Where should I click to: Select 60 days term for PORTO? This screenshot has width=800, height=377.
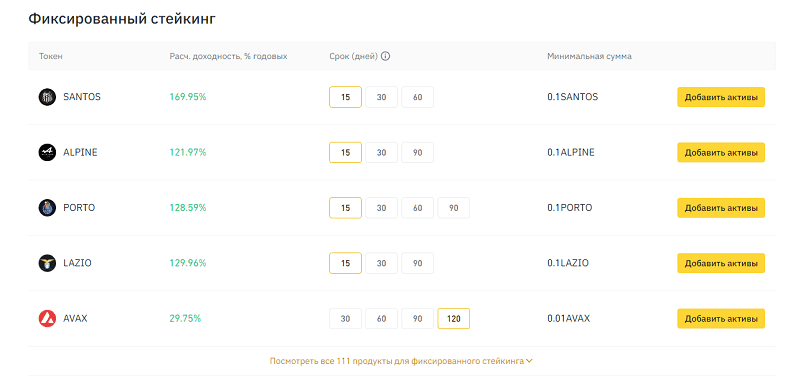417,208
